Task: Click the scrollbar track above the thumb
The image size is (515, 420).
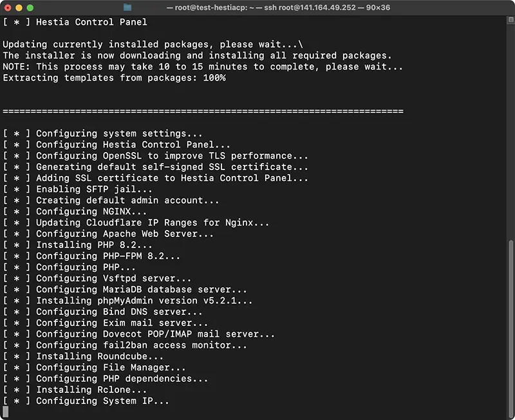Action: point(510,131)
